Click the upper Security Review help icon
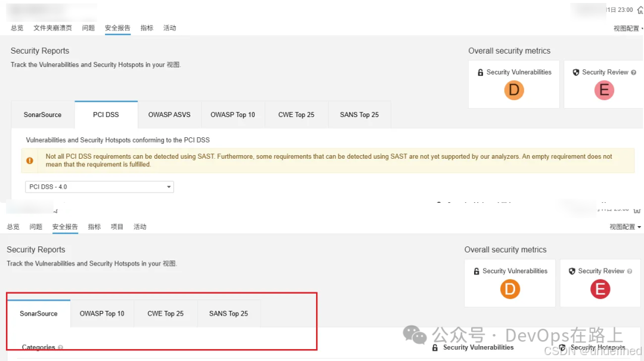Viewport: 644px width, 361px height. (x=634, y=72)
